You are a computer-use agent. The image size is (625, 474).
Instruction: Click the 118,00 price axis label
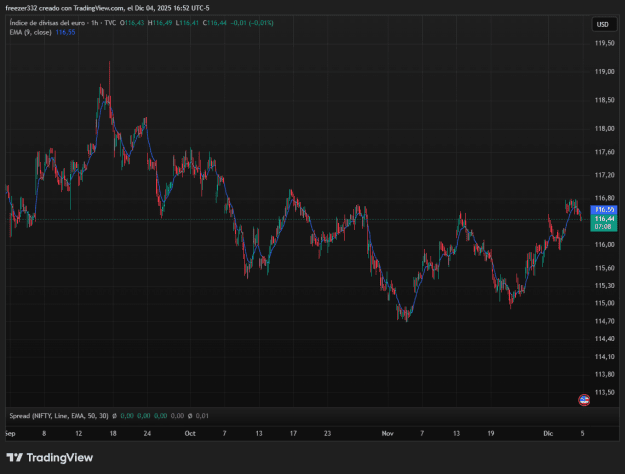tap(604, 128)
